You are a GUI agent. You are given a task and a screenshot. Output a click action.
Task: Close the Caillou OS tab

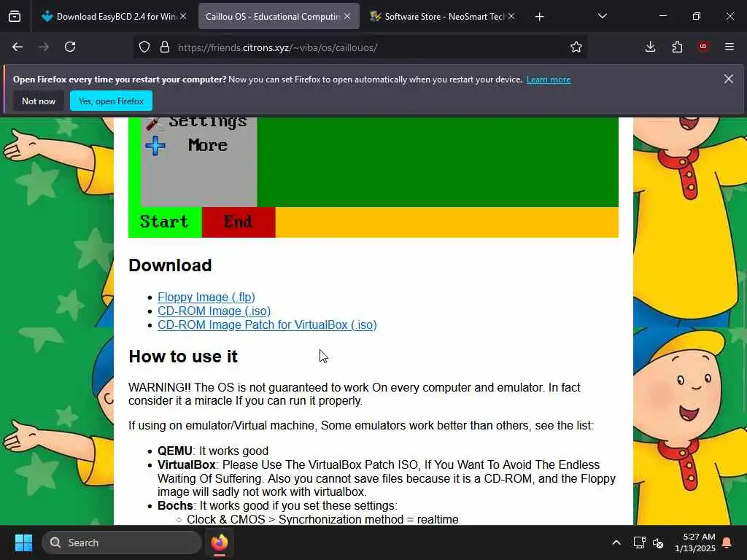(347, 17)
